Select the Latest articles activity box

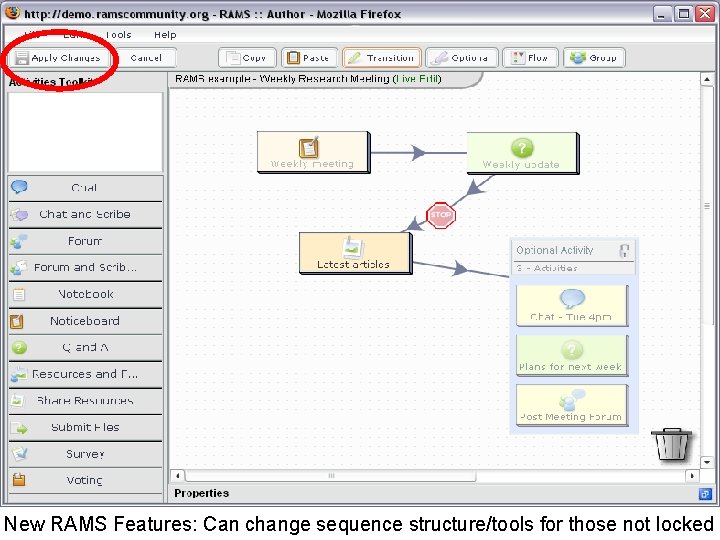point(355,253)
